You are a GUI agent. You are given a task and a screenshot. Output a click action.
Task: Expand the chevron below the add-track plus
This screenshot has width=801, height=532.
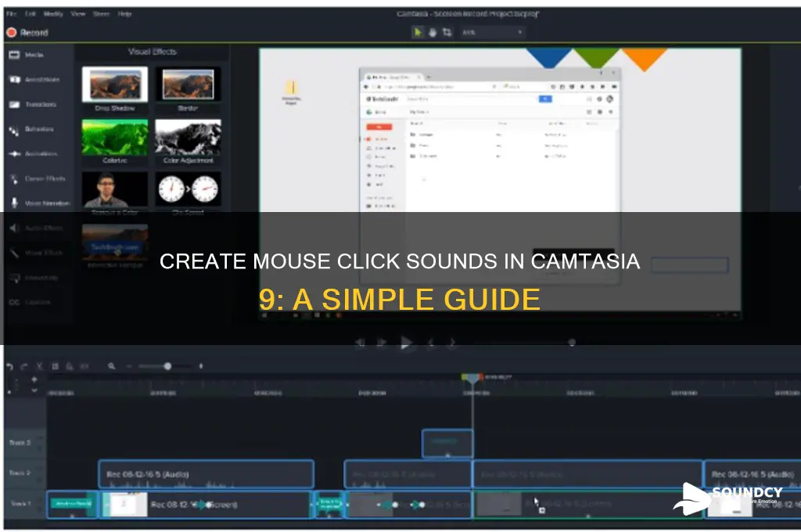34,390
